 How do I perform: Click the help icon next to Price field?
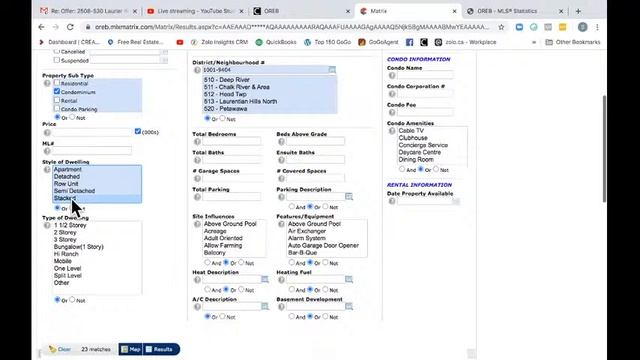(47, 133)
